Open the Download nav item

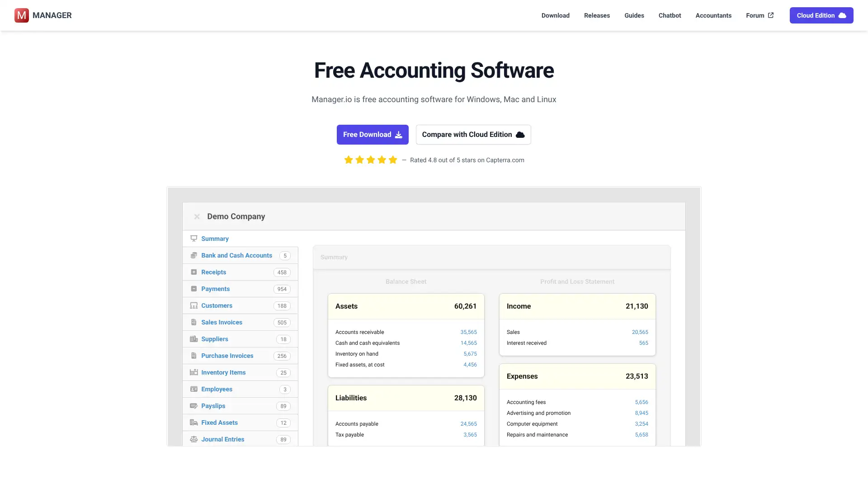[x=555, y=15]
